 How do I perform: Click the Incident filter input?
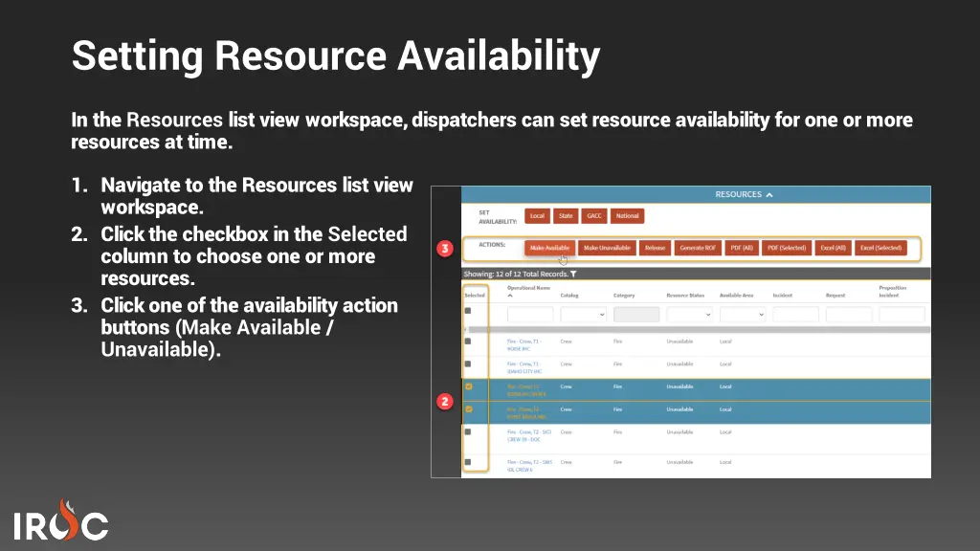click(795, 314)
